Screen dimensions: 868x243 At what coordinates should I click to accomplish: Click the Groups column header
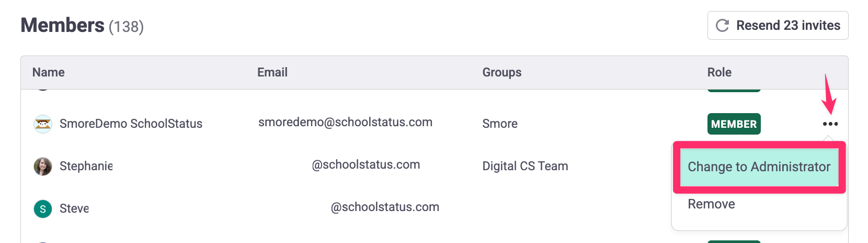[502, 72]
